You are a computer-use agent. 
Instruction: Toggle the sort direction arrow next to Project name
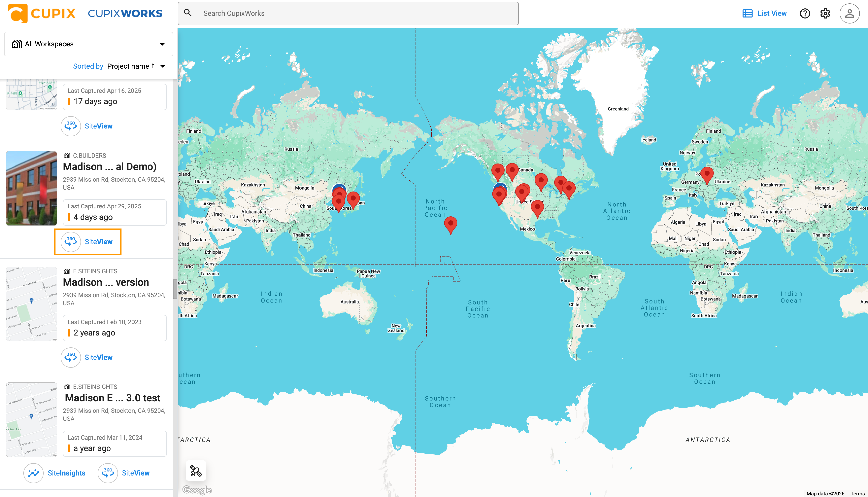[x=153, y=66]
